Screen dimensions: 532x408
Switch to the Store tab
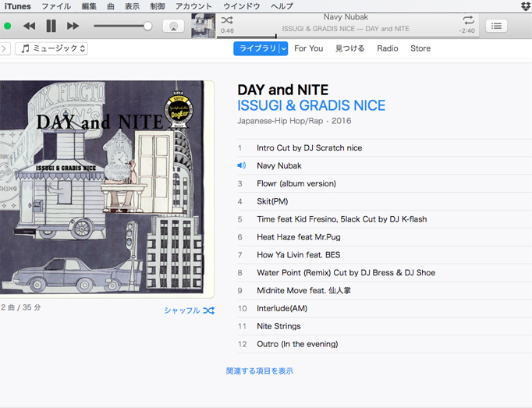[x=420, y=48]
